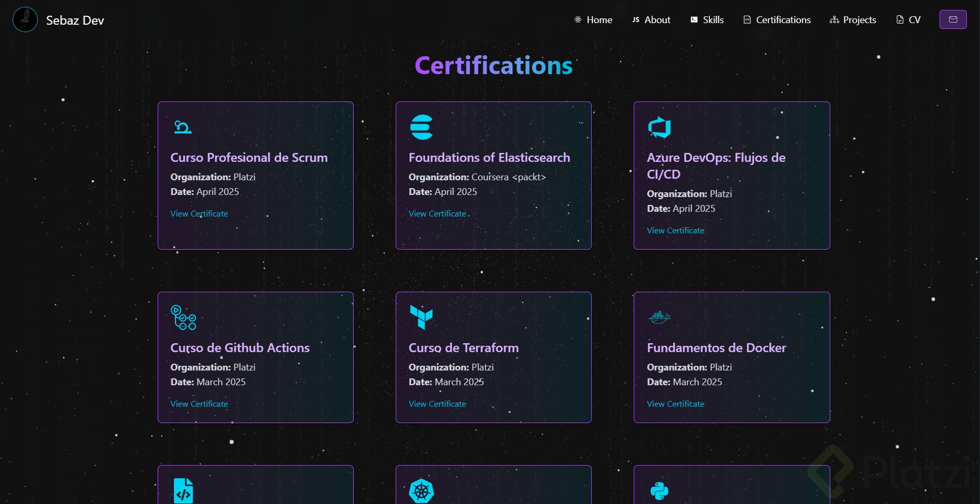Image resolution: width=980 pixels, height=504 pixels.
Task: Click the Azure DevOps logo icon
Action: click(x=659, y=127)
